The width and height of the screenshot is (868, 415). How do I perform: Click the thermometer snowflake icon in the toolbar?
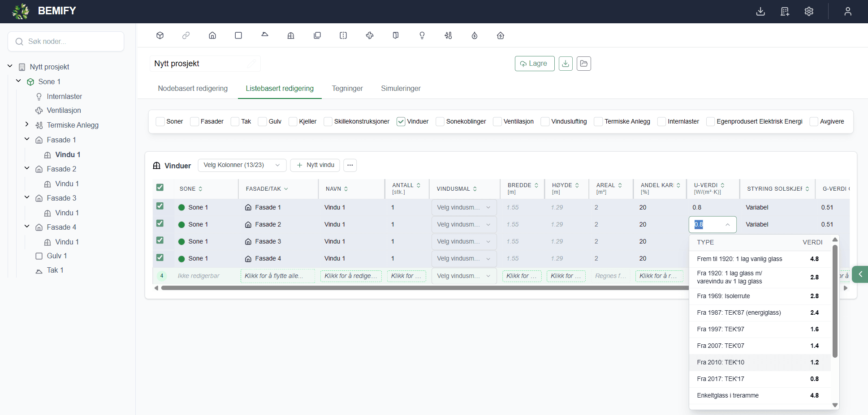[x=448, y=35]
